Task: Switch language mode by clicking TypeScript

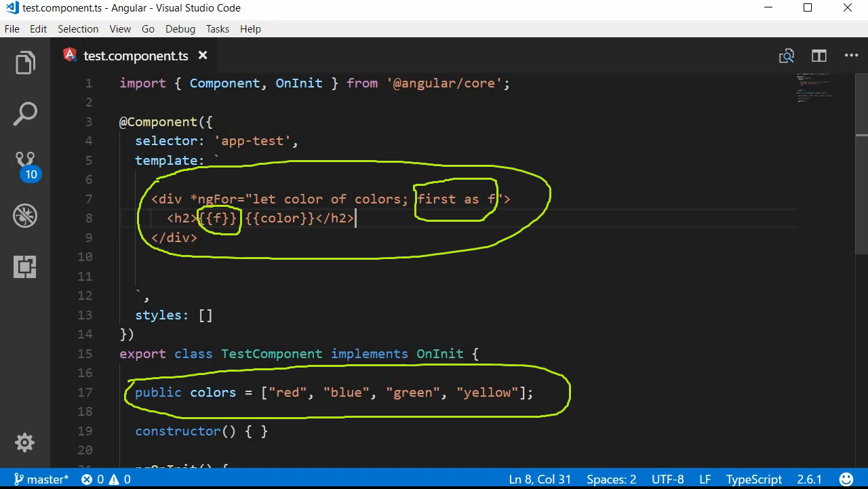Action: [753, 479]
